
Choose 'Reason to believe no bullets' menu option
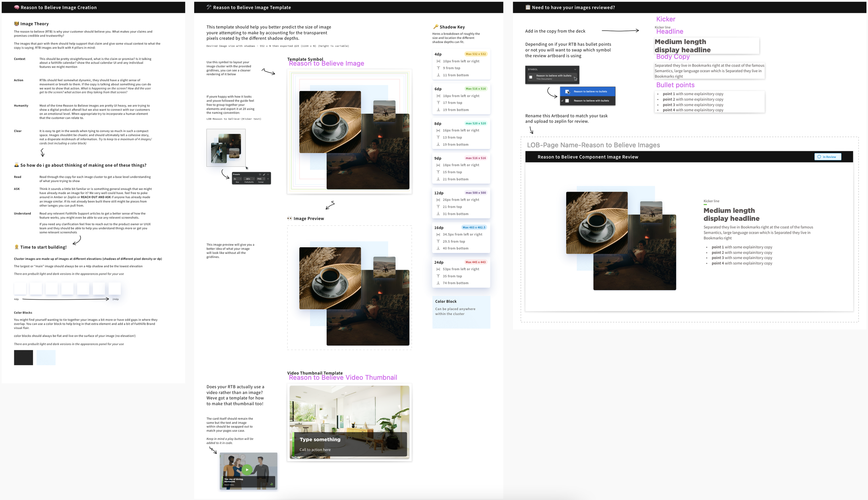tap(590, 92)
